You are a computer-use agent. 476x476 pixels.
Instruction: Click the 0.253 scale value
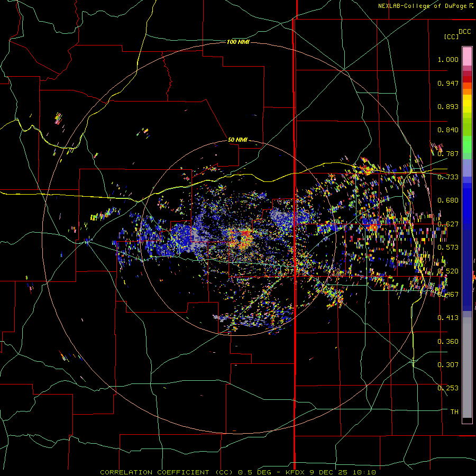448,388
